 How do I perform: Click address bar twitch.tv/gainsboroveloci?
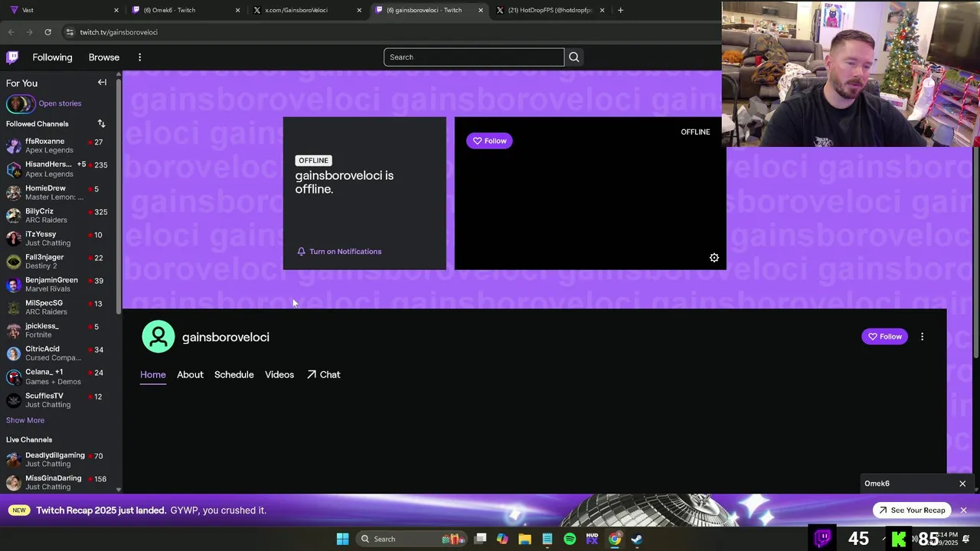(x=119, y=32)
